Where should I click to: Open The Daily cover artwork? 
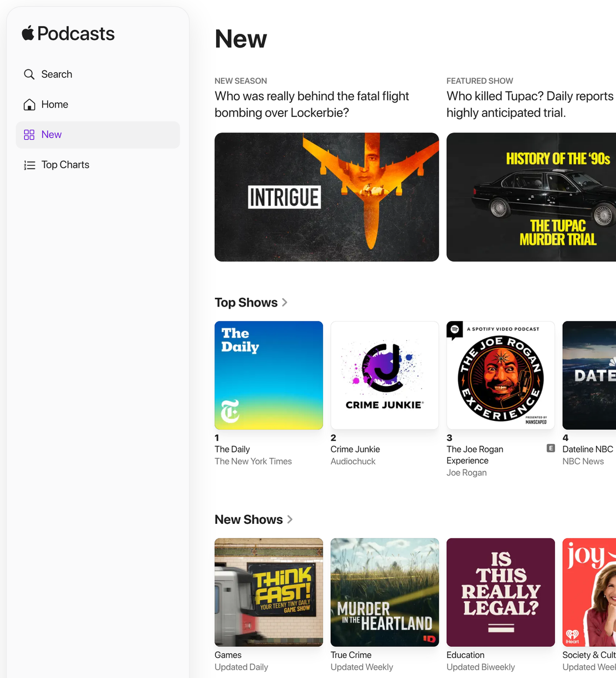269,375
